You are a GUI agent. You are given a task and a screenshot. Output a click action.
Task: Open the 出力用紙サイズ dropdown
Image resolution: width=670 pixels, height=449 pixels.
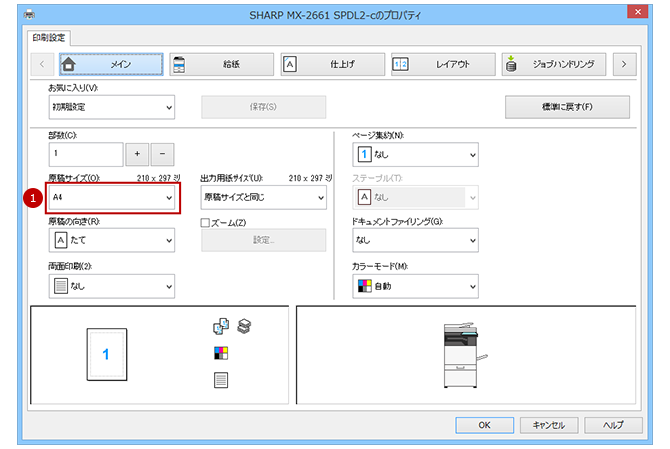pyautogui.click(x=263, y=197)
